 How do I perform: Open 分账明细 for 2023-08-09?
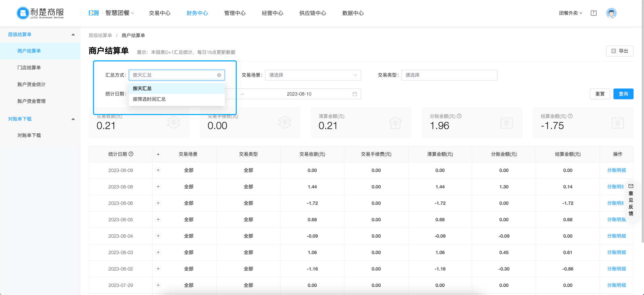616,170
